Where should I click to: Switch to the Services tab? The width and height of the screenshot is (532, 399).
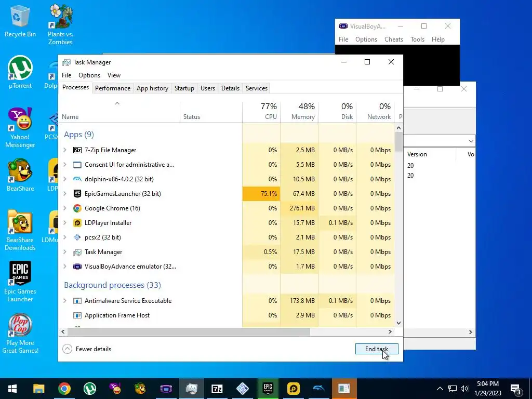point(257,88)
